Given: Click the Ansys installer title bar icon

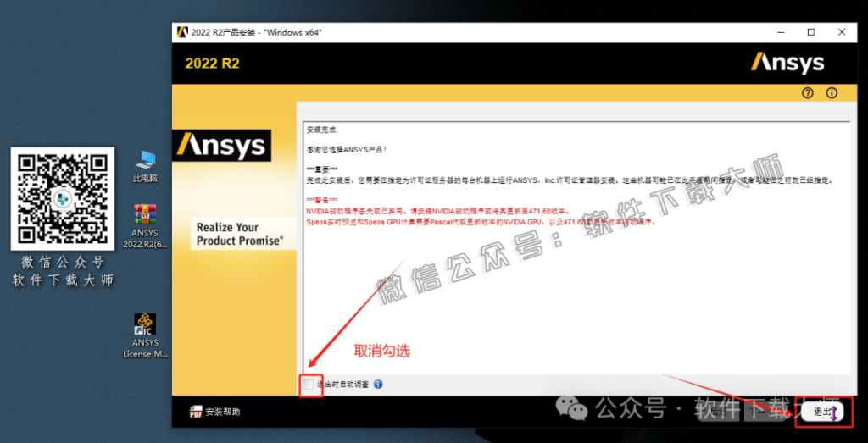Looking at the screenshot, I should [x=181, y=32].
